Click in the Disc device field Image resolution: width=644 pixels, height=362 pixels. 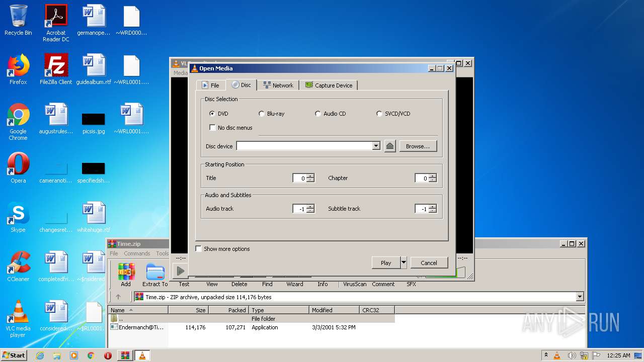click(304, 146)
